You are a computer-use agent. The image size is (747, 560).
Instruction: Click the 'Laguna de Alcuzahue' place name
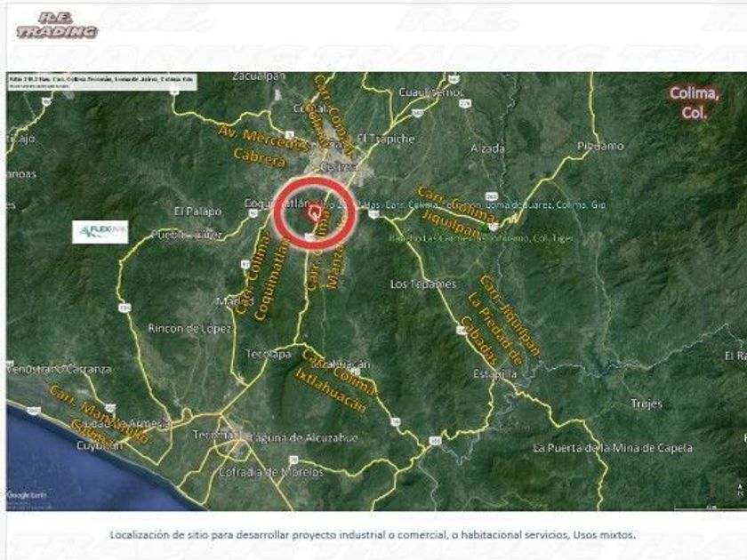point(303,438)
